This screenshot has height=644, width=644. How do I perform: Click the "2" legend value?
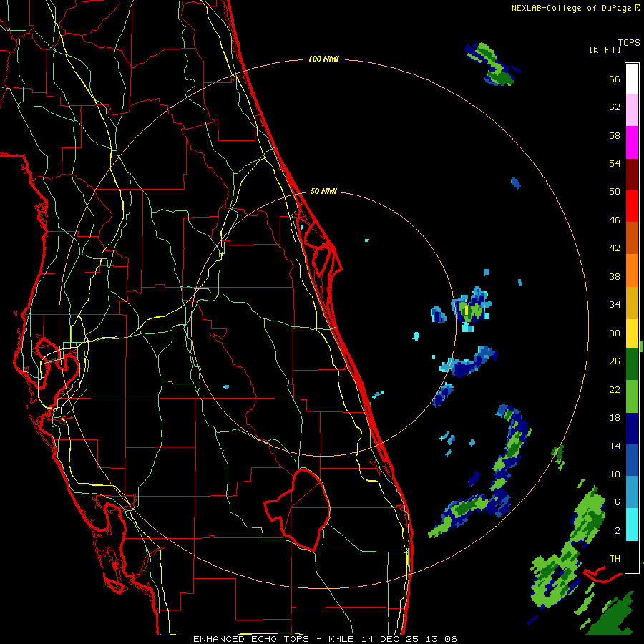[x=618, y=531]
